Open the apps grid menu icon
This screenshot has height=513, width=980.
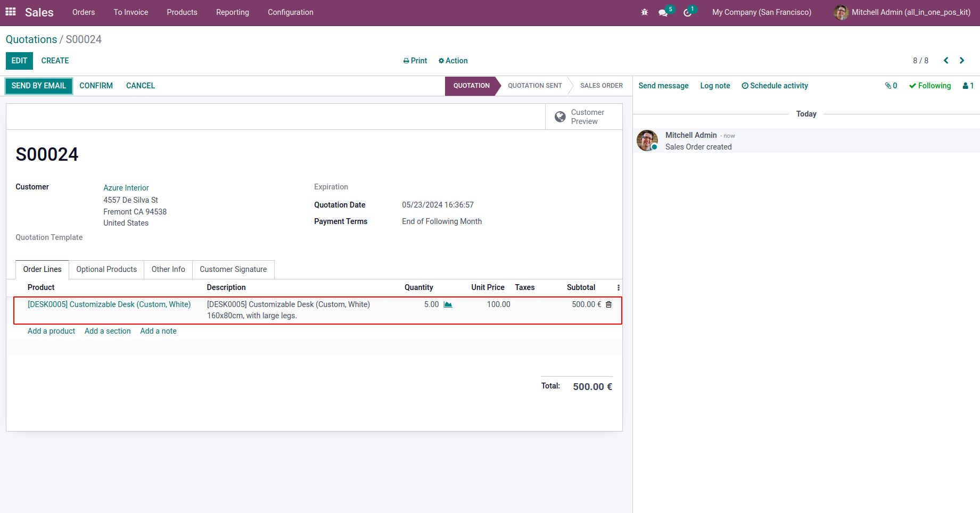pos(11,12)
